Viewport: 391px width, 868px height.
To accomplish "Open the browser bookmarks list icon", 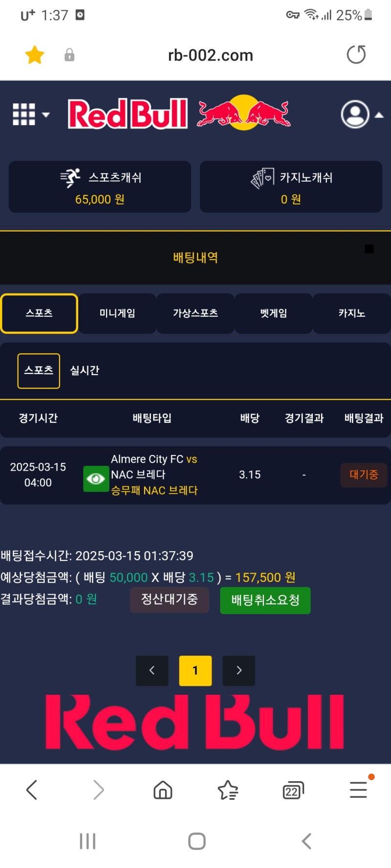I will pyautogui.click(x=228, y=790).
